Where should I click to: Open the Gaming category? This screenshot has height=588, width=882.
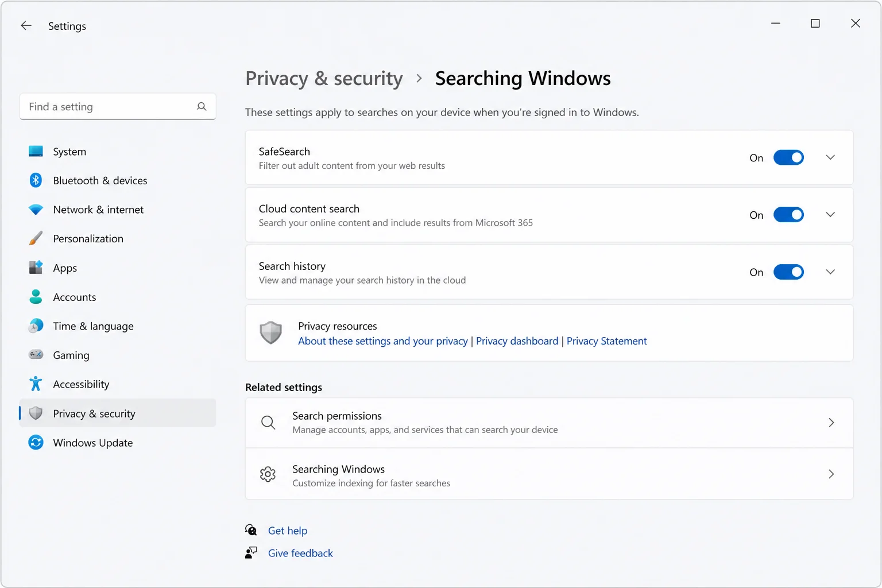[x=118, y=355]
